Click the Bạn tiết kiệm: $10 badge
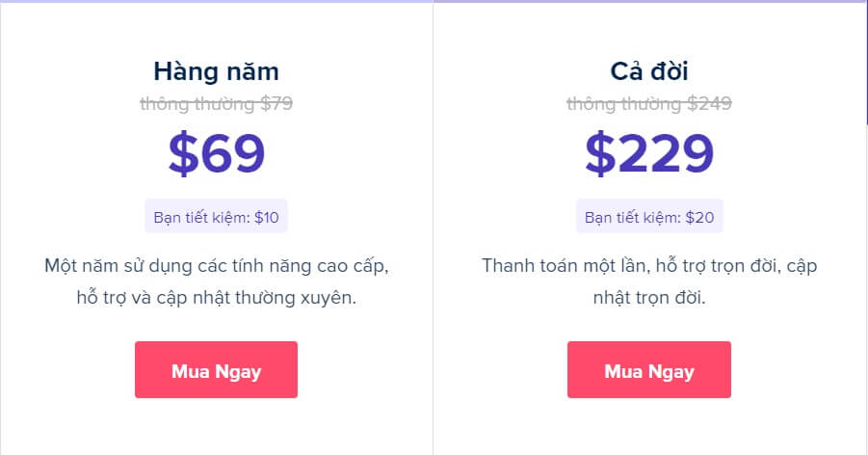This screenshot has height=455, width=868. pyautogui.click(x=216, y=217)
